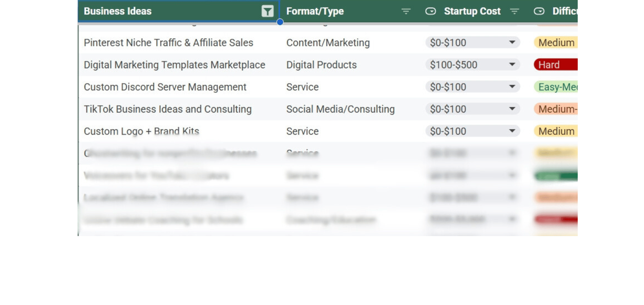Click the dropdown-type icon beside Difficulty header

[x=539, y=11]
